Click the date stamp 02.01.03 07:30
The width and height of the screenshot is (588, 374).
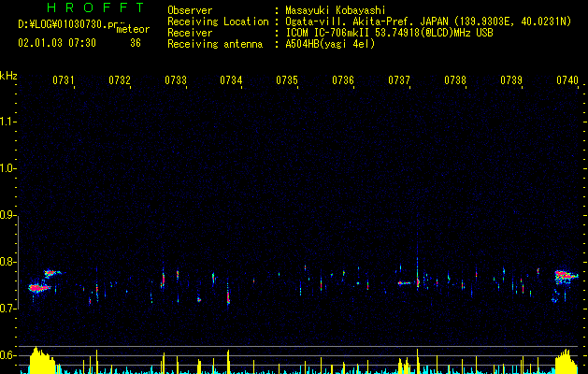(x=57, y=43)
